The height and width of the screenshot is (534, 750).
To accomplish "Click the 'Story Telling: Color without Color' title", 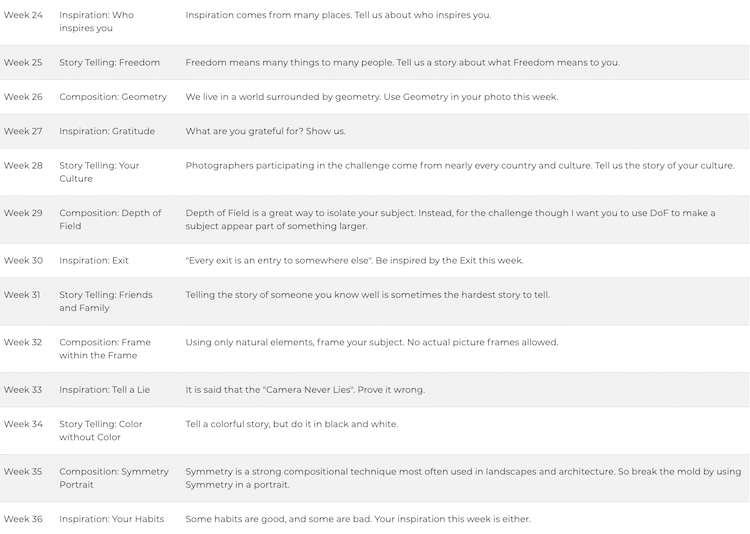I will [101, 430].
